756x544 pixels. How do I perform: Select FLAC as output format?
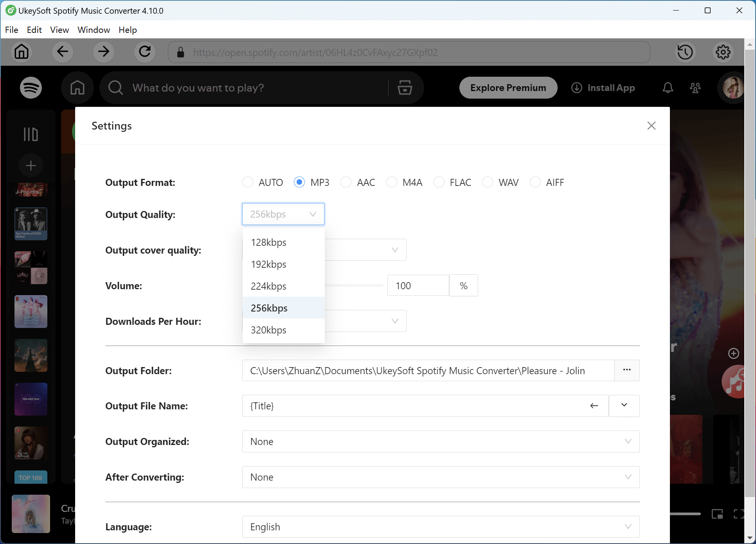coord(439,182)
